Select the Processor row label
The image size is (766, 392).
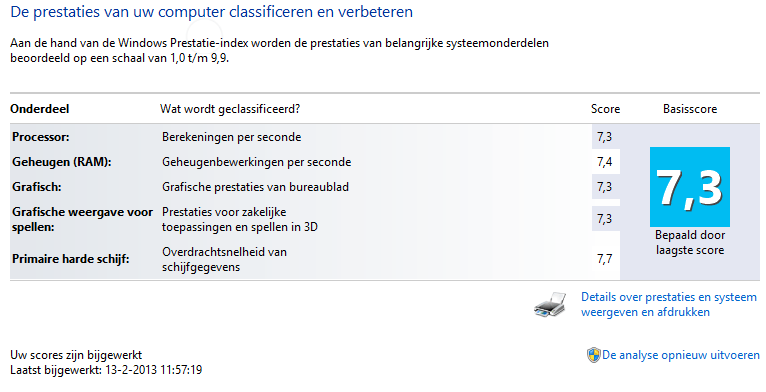41,137
